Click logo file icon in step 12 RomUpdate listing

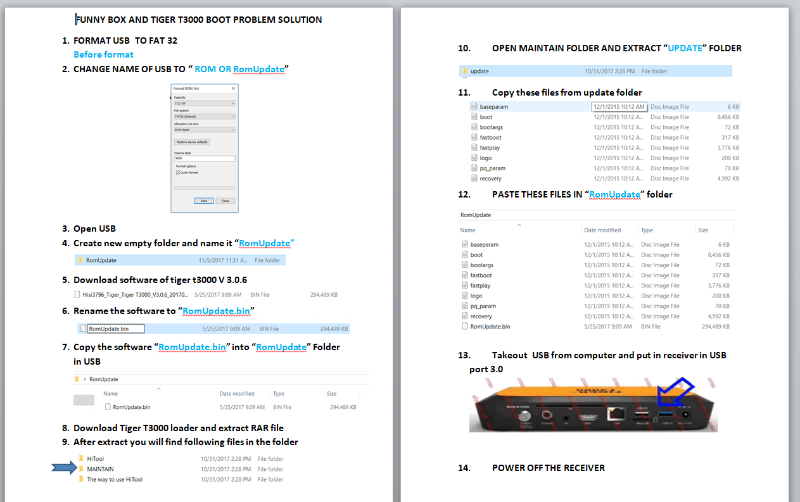click(465, 295)
